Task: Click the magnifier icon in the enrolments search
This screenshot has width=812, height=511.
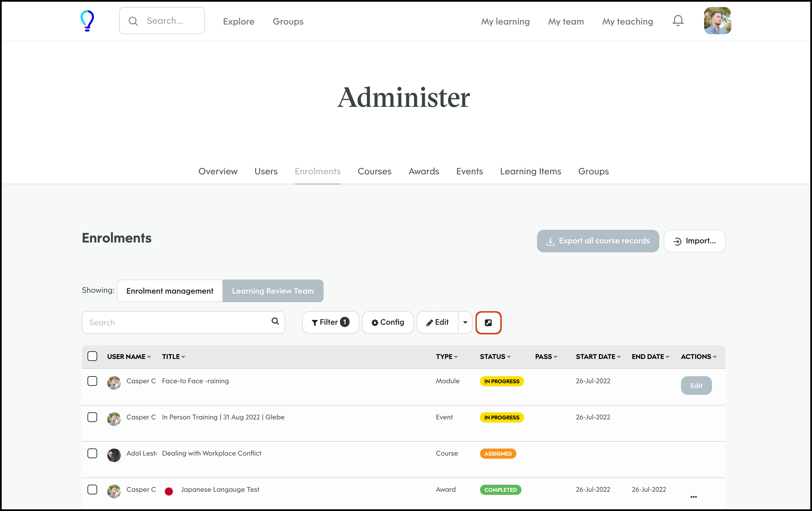Action: tap(275, 321)
